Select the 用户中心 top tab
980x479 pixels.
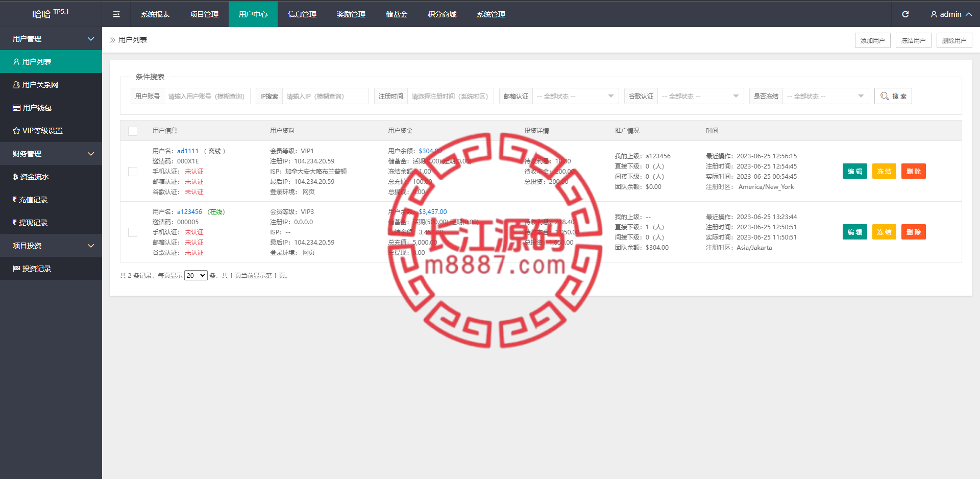coord(253,14)
